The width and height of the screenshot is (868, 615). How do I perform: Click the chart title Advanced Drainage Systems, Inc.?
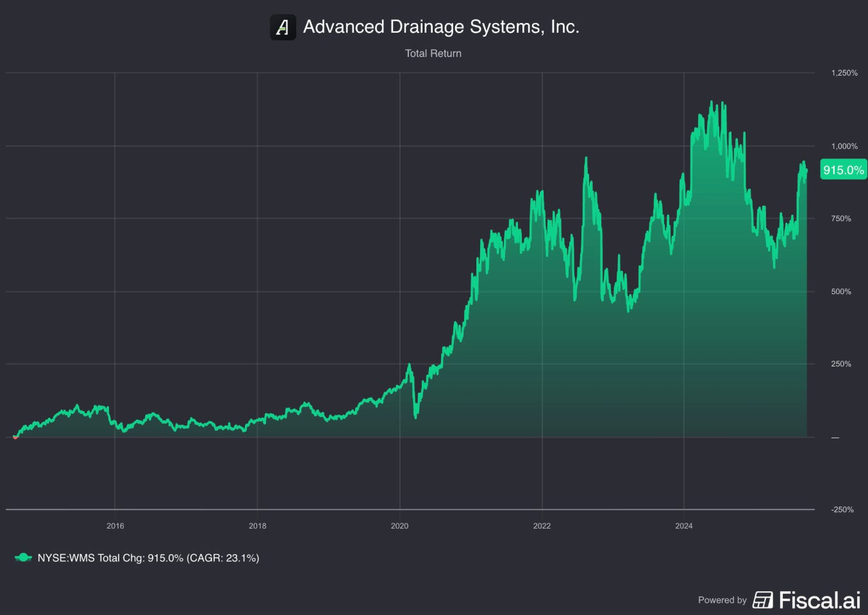pyautogui.click(x=441, y=27)
